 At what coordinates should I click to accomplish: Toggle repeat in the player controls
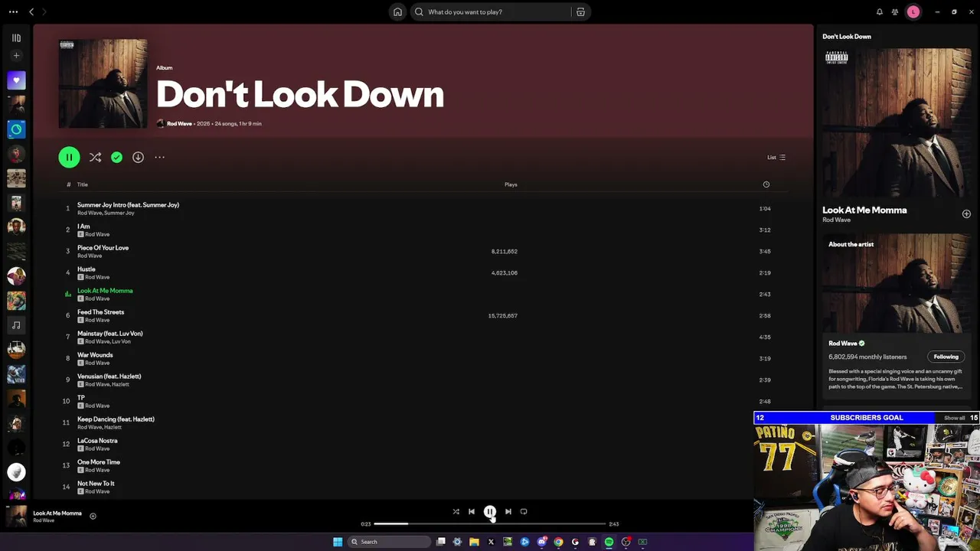pyautogui.click(x=524, y=511)
